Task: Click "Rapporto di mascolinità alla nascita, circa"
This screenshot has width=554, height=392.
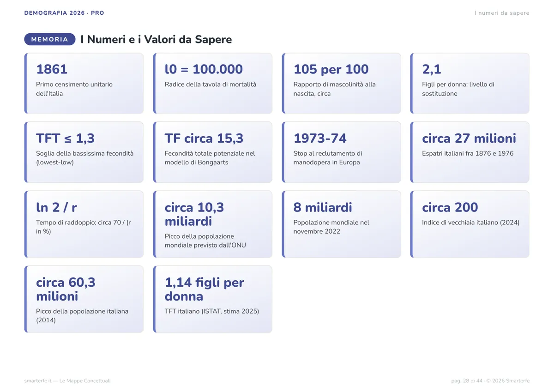Action: (335, 89)
